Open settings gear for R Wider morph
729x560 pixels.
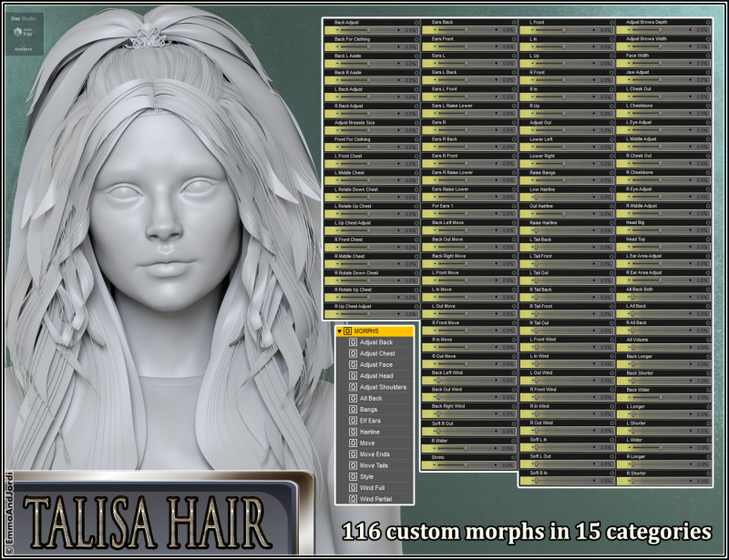tap(514, 441)
